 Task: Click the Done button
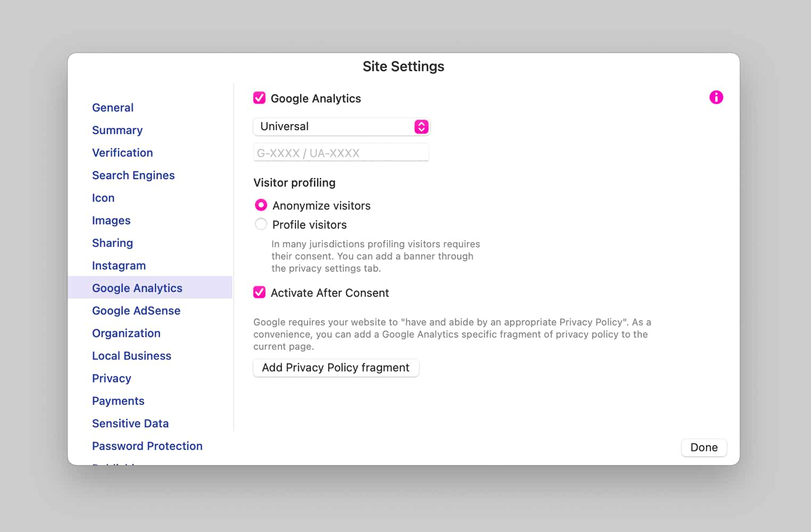pos(704,447)
